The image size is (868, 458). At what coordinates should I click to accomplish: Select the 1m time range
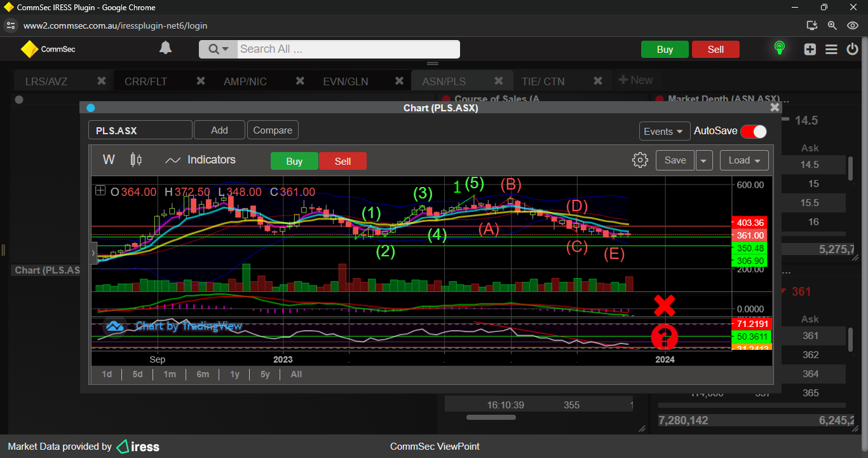169,374
